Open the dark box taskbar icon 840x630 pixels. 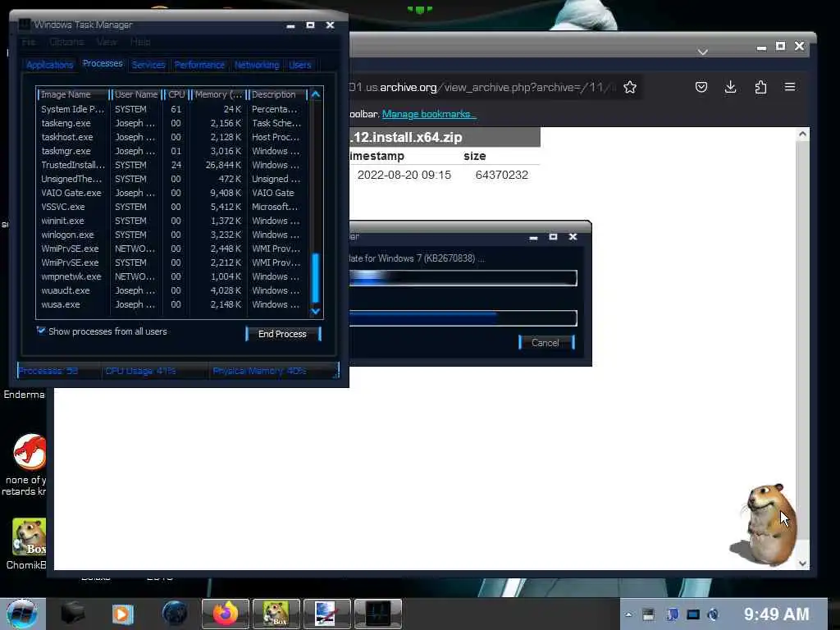coord(72,614)
